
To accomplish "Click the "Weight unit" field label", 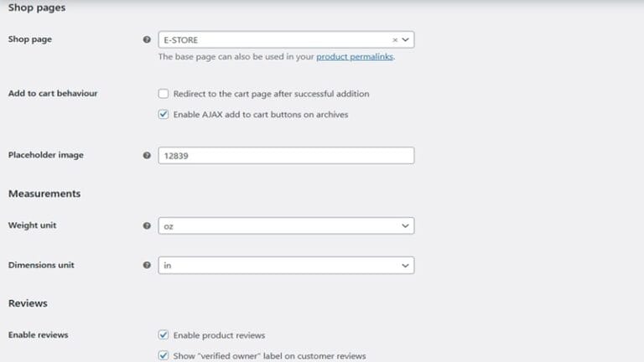I will 33,226.
